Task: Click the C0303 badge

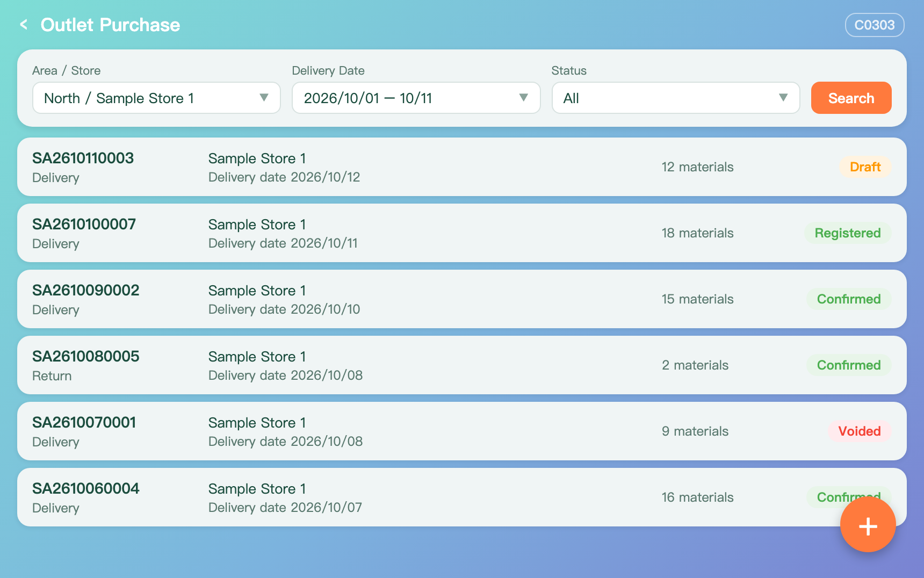Action: [x=875, y=25]
